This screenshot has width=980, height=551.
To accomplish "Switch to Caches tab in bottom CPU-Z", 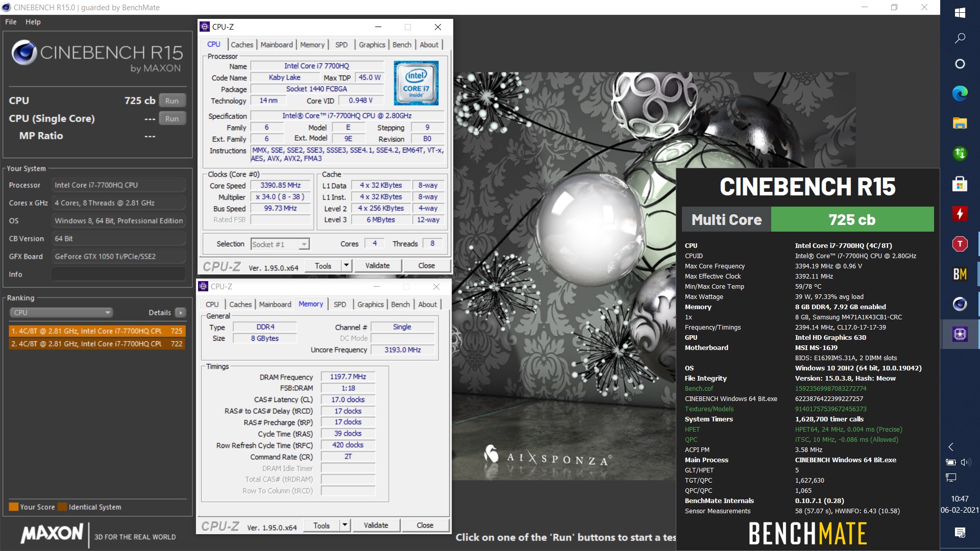I will pyautogui.click(x=240, y=305).
